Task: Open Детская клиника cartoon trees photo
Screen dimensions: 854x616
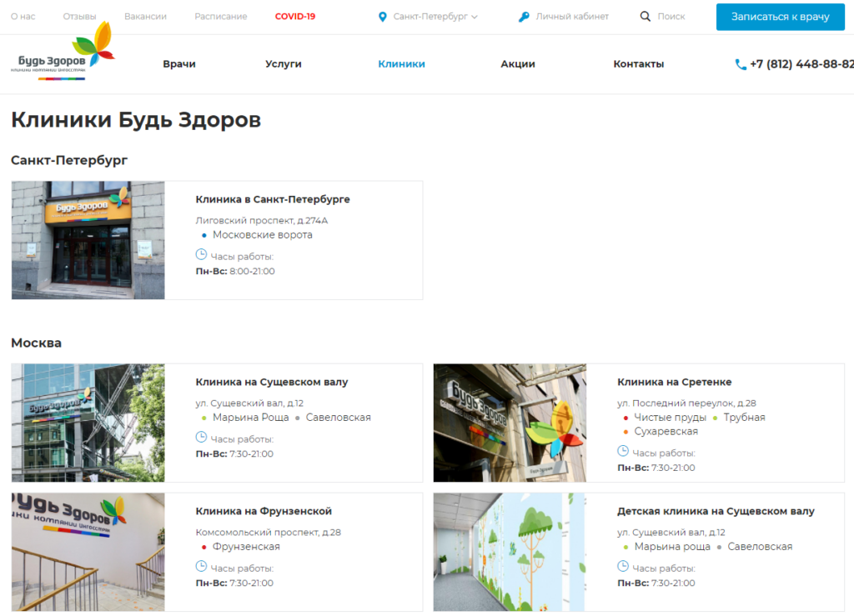Action: pyautogui.click(x=510, y=552)
